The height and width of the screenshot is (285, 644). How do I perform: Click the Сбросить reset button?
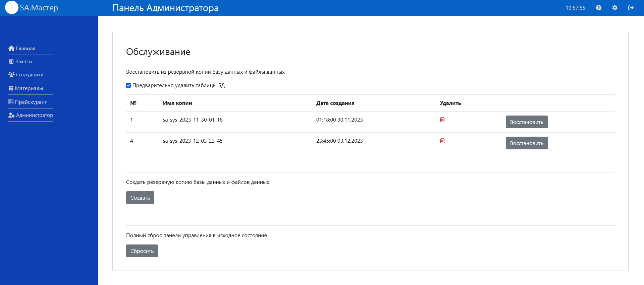[x=142, y=251]
